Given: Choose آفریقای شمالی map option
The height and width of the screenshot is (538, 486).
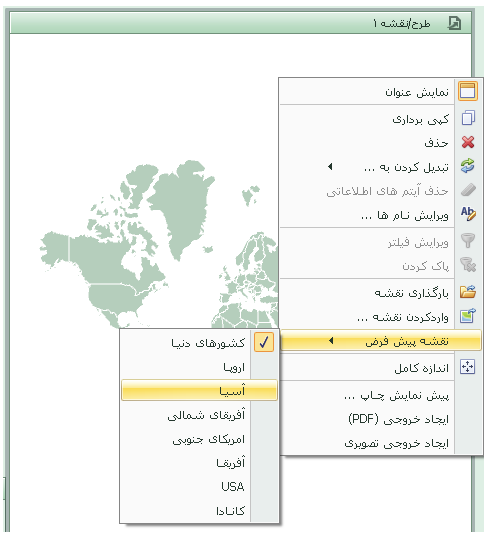Looking at the screenshot, I should point(199,416).
